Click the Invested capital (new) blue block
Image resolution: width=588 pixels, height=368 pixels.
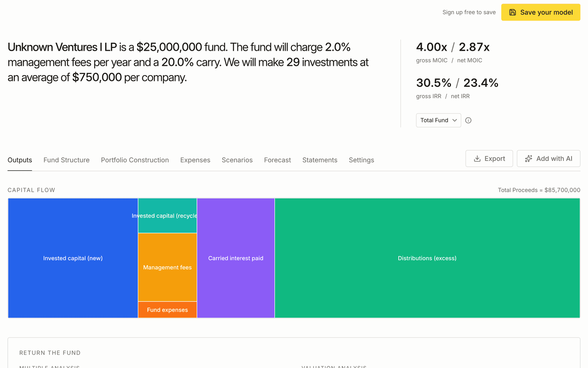coord(73,258)
